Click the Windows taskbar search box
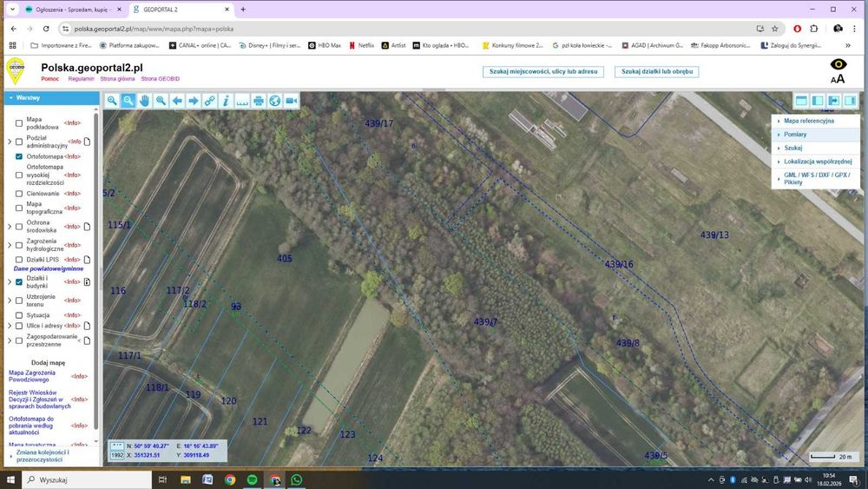868x489 pixels. tap(87, 479)
